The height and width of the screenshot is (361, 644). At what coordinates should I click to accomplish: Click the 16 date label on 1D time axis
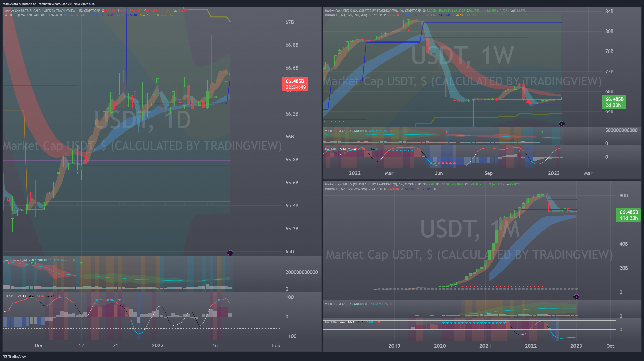point(215,345)
